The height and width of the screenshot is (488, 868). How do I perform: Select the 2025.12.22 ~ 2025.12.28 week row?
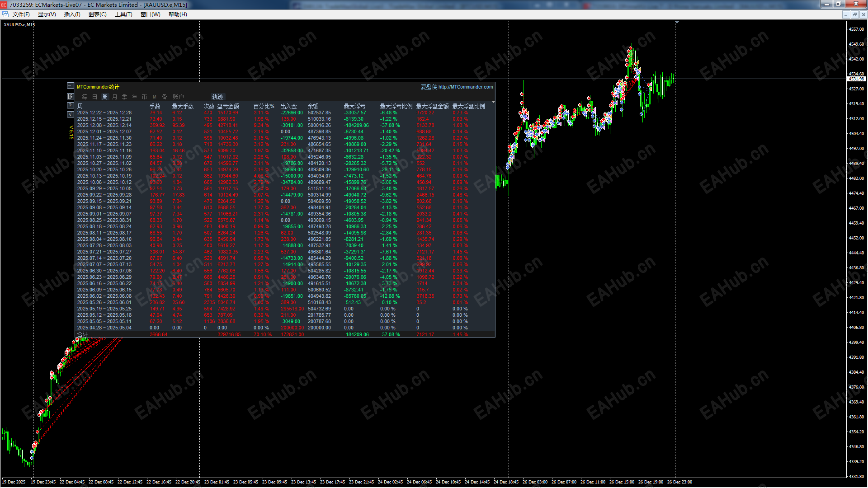click(104, 113)
